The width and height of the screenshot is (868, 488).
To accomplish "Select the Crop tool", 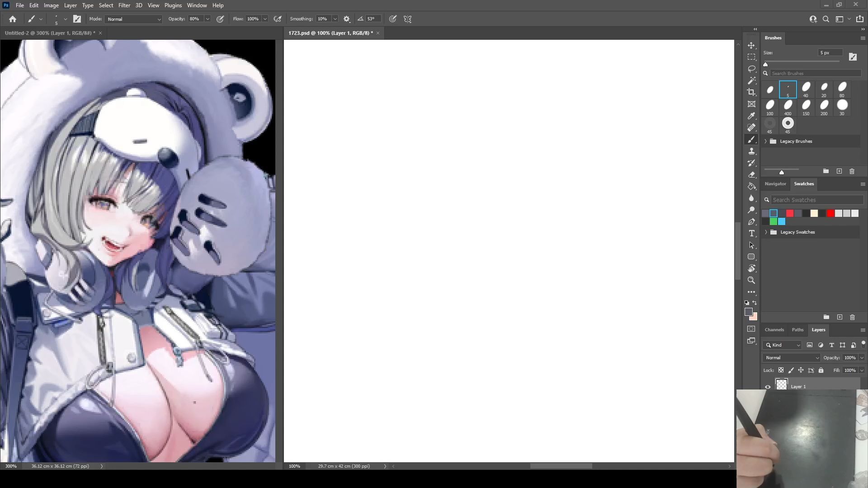I will point(751,92).
